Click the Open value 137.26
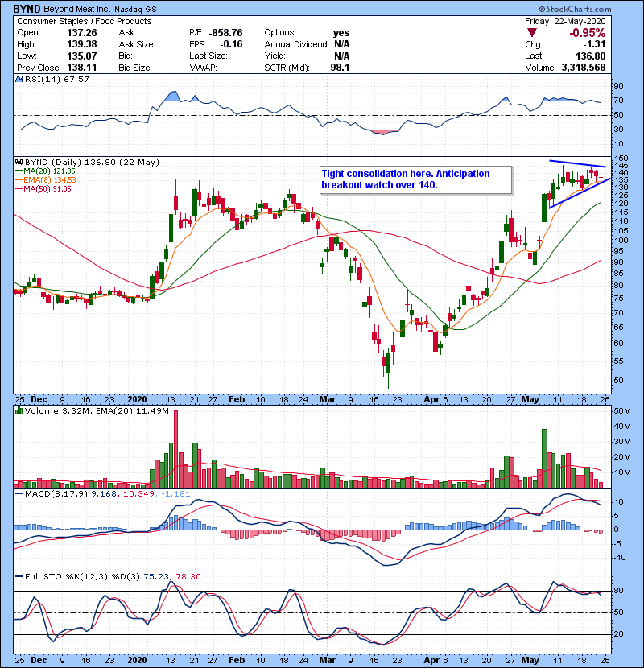Screen dimensions: 644x668 [x=82, y=33]
